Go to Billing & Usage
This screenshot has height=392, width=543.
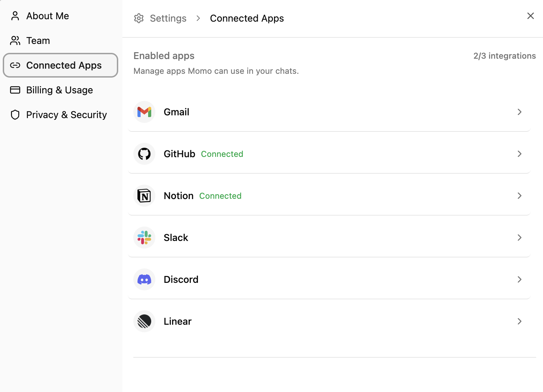click(59, 90)
